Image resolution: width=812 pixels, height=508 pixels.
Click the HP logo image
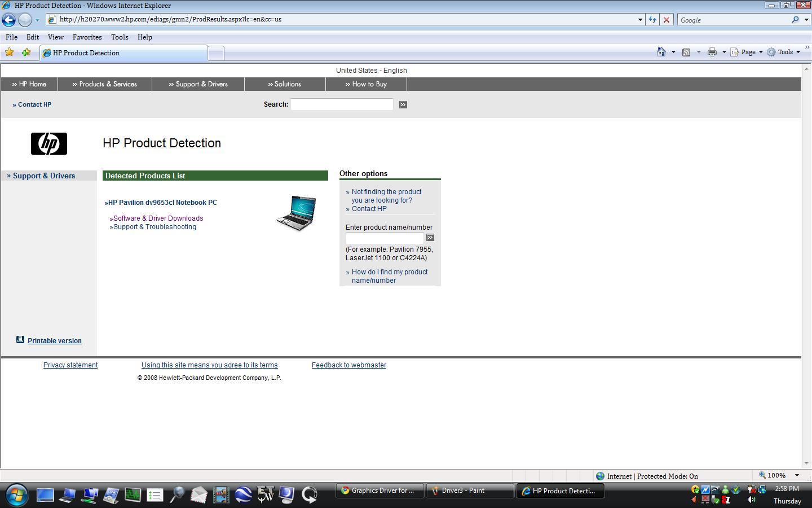click(49, 144)
